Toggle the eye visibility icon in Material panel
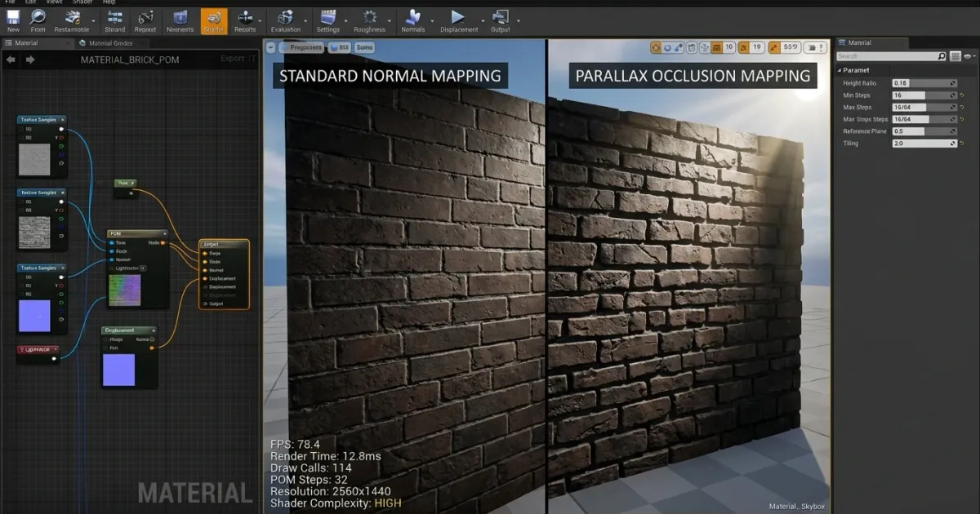Screen dimensions: 980x514 [966, 56]
